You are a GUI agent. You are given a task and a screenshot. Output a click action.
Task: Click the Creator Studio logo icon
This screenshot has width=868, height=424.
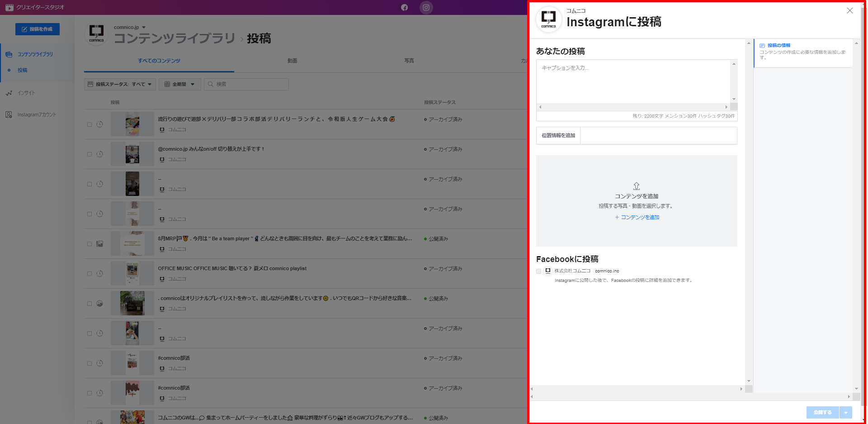tap(9, 7)
